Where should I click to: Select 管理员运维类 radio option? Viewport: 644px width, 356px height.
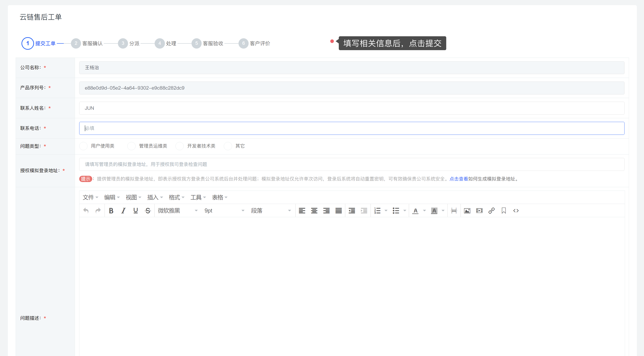(132, 146)
